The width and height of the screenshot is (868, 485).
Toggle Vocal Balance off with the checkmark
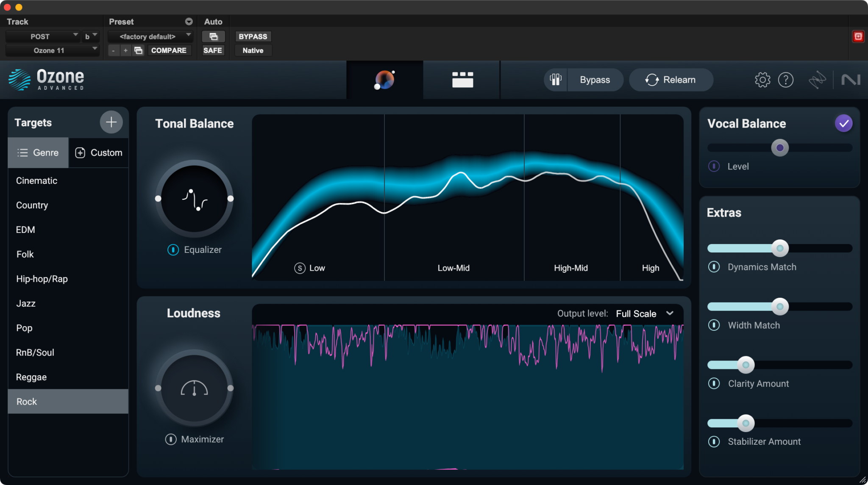pos(843,123)
